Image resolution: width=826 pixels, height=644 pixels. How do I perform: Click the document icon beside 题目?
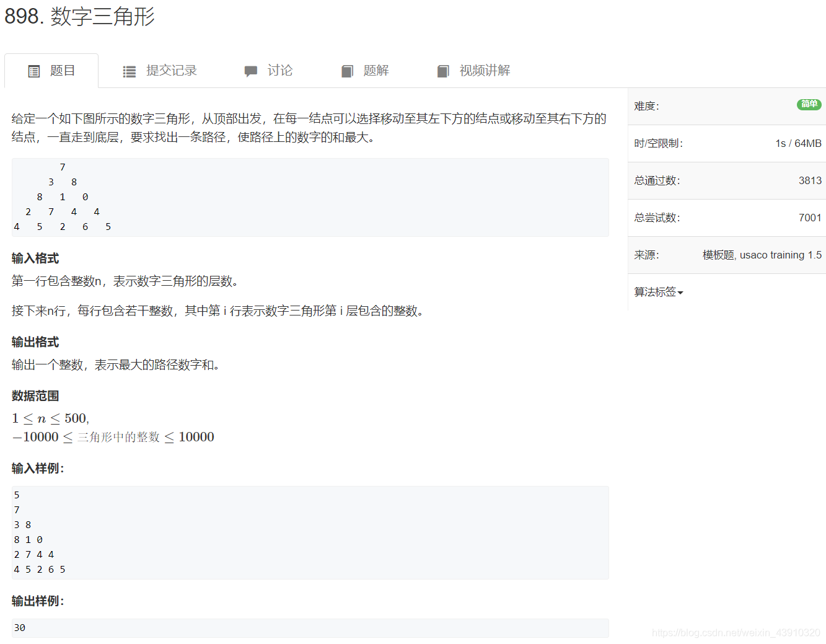point(34,71)
